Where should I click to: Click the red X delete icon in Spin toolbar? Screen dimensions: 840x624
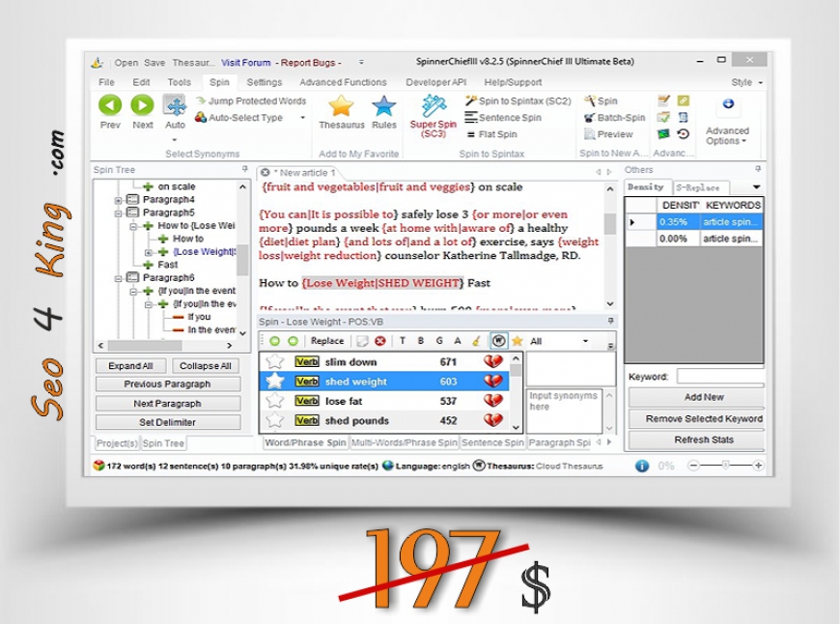tap(379, 341)
